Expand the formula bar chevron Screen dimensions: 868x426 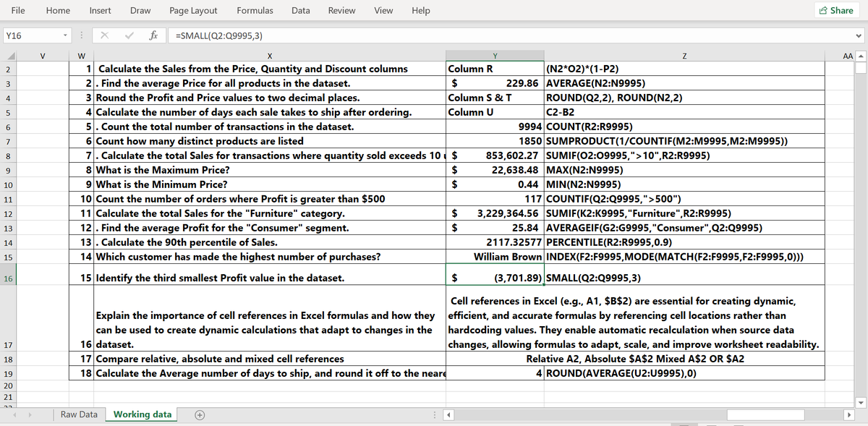(x=859, y=35)
